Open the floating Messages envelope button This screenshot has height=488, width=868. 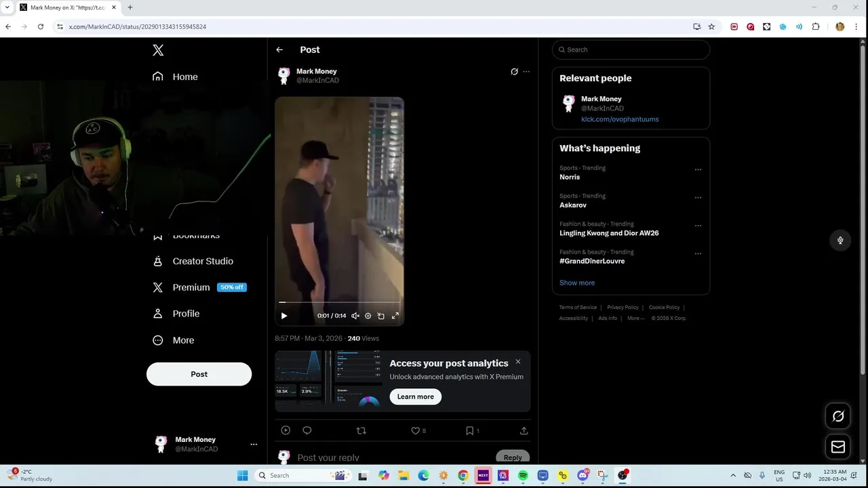tap(838, 447)
